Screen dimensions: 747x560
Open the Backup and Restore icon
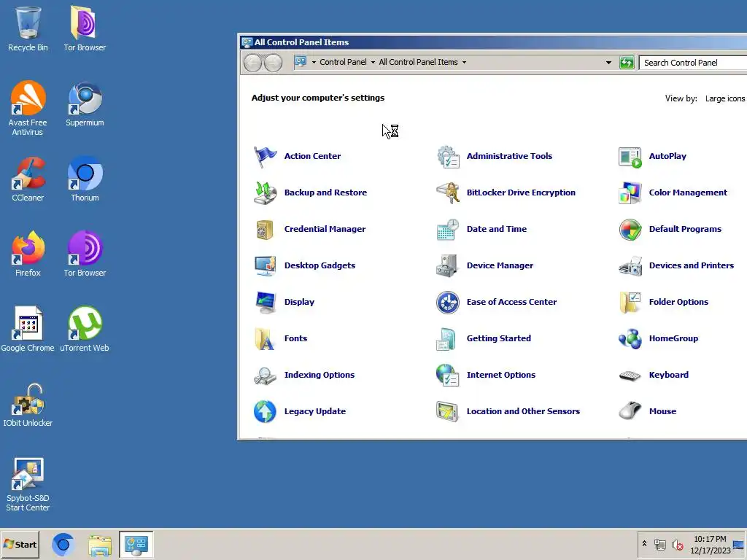click(x=265, y=192)
